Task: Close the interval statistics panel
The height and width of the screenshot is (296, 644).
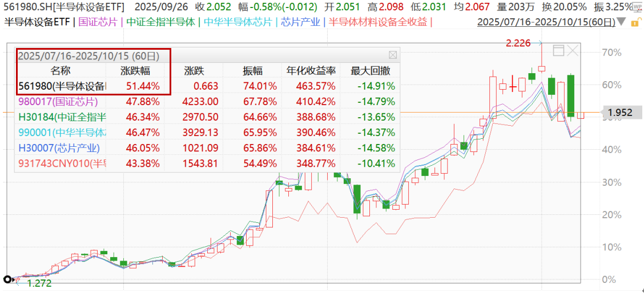Action: click(x=392, y=55)
